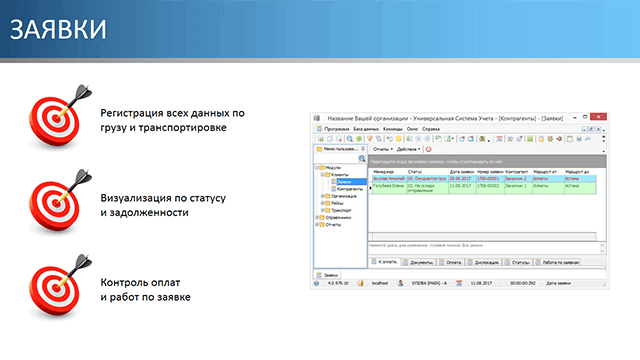Click the info icon in status bar

316,283
